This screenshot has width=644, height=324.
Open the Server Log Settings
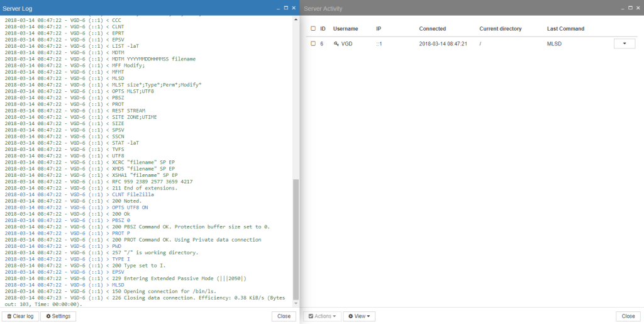click(x=58, y=316)
